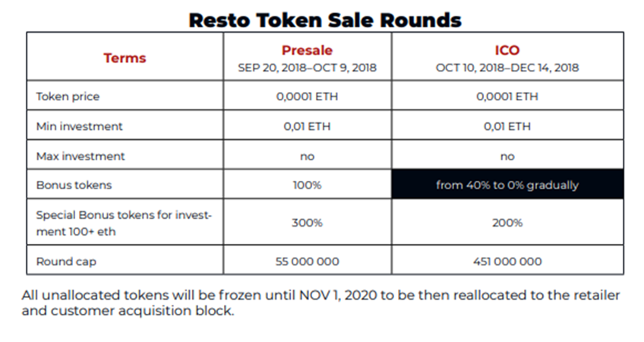The image size is (644, 342).
Task: Click the 451 000 000 round cap cell
Action: pos(507,261)
